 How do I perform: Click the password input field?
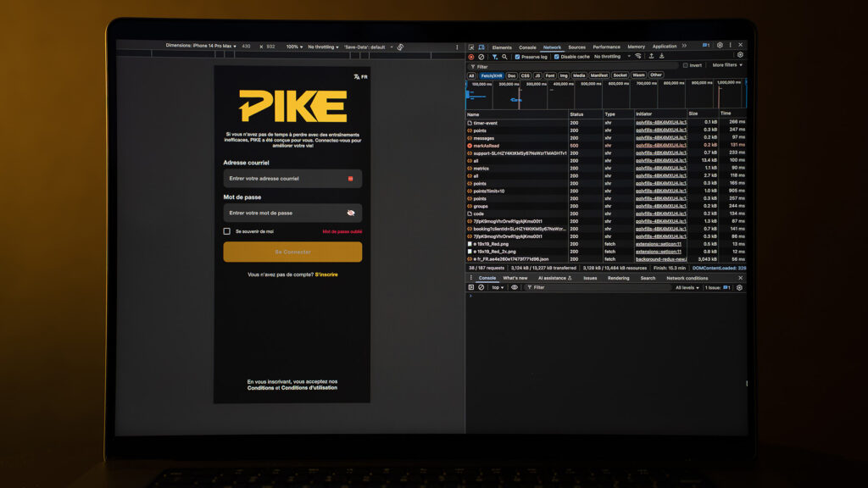tap(292, 213)
